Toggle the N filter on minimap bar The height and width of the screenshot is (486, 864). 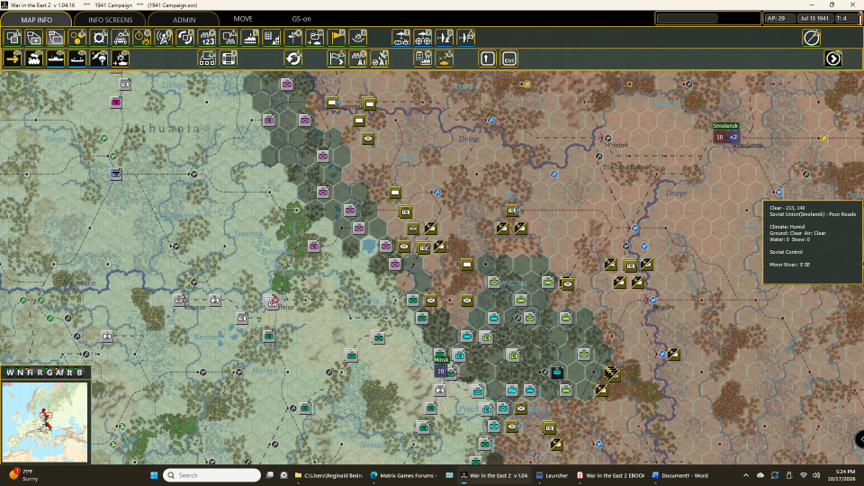[x=20, y=372]
